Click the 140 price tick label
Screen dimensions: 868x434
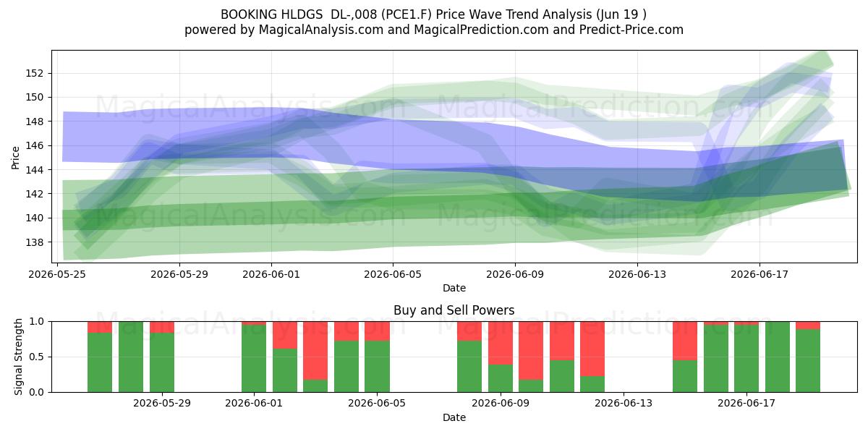[35, 218]
